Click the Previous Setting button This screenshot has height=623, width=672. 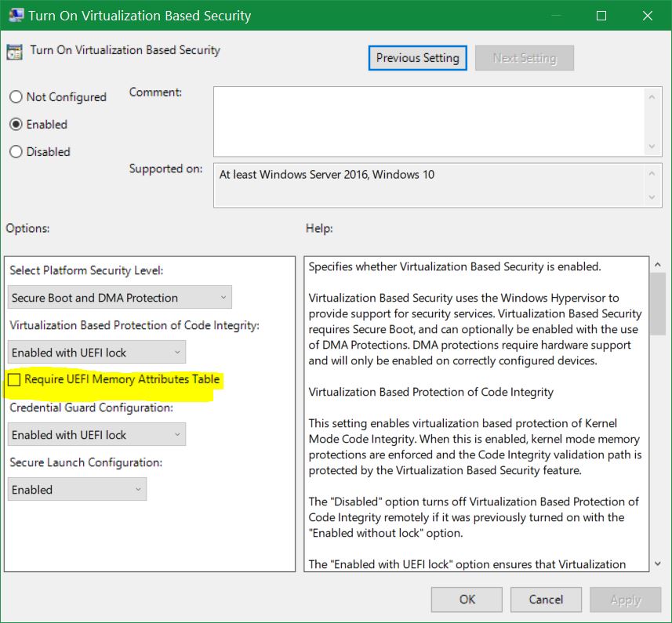coord(417,58)
